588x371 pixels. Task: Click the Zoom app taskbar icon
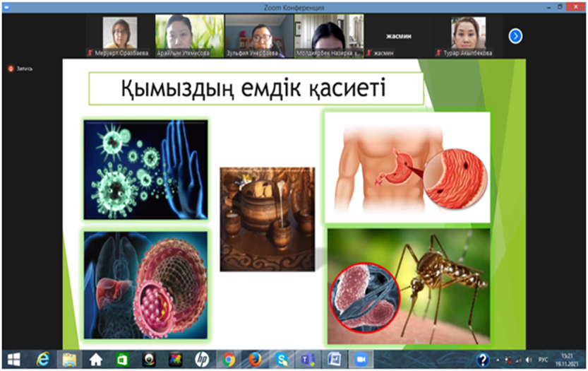(361, 359)
